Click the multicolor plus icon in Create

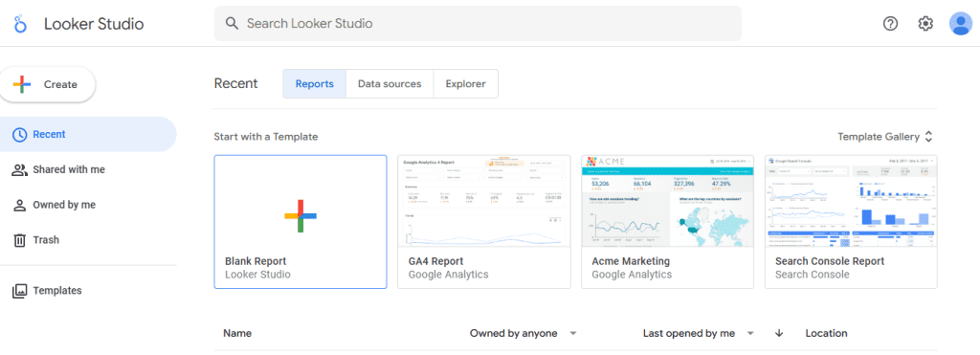tap(22, 84)
